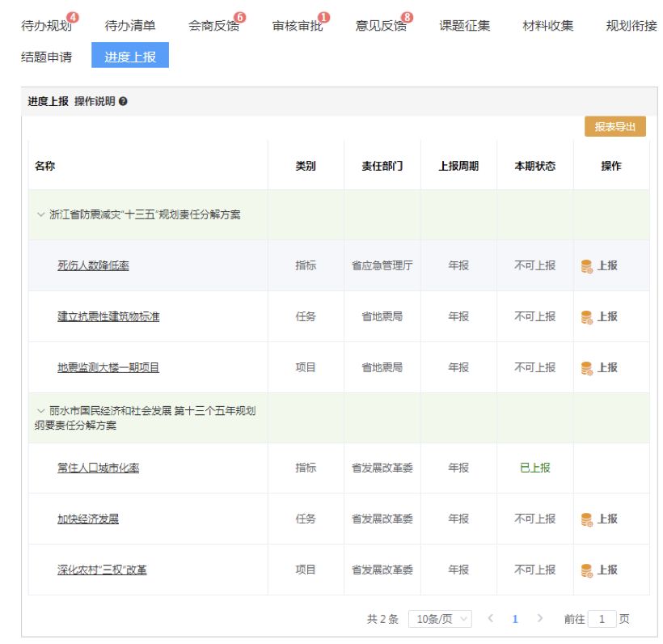
Task: Click 省地震局 cell in 建立抗震性建筑物标准 row
Action: click(x=382, y=316)
